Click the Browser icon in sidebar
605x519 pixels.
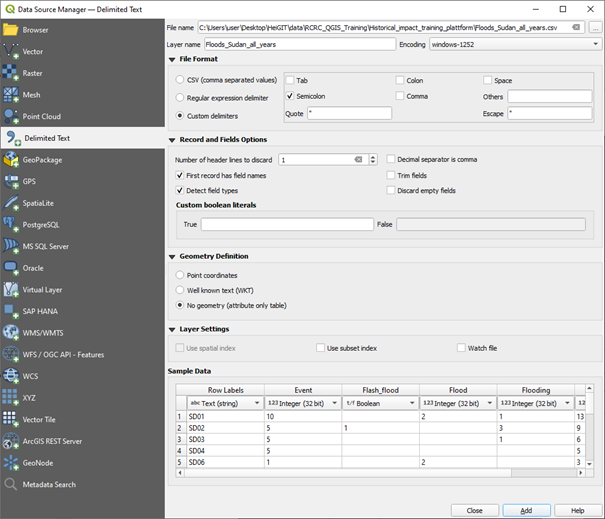coord(11,30)
